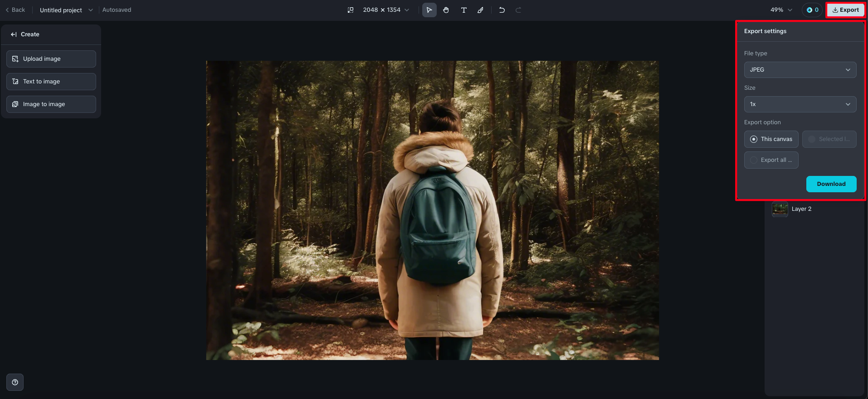The height and width of the screenshot is (399, 868).
Task: Collapse the Create panel arrow icon
Action: click(x=14, y=34)
